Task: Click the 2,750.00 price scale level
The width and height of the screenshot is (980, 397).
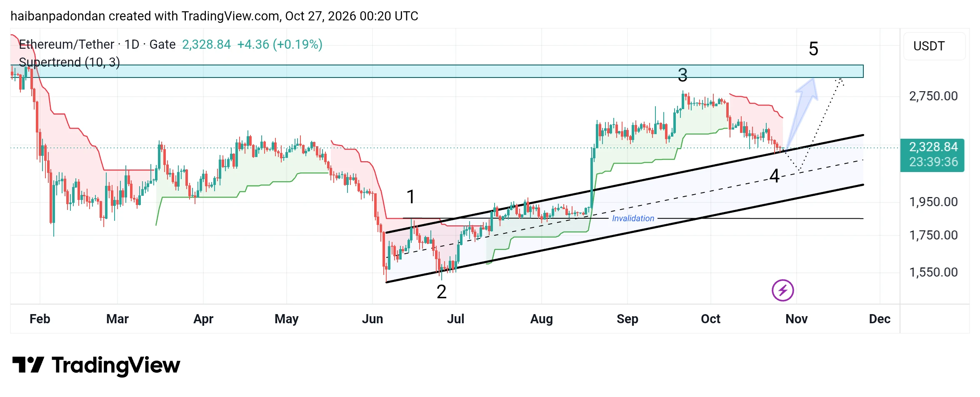Action: click(x=933, y=96)
